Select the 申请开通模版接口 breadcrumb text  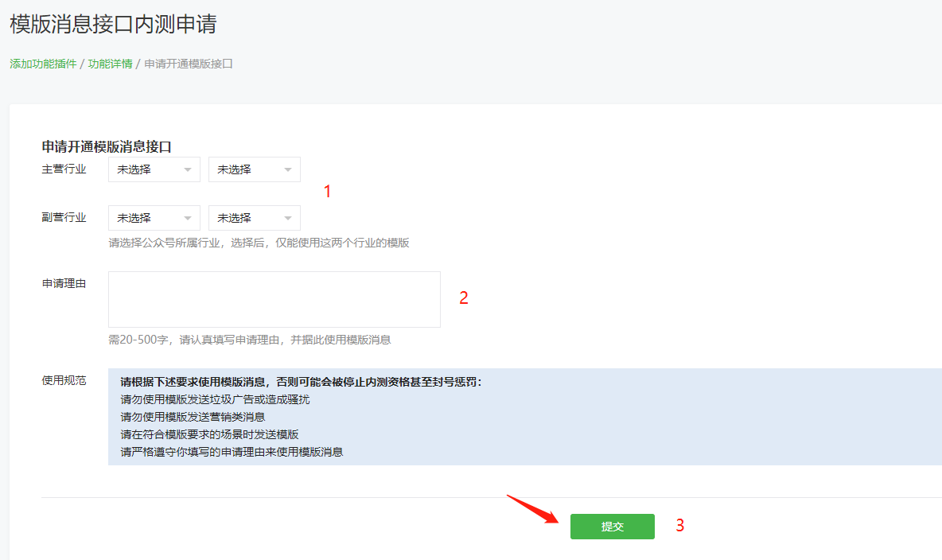pyautogui.click(x=189, y=64)
